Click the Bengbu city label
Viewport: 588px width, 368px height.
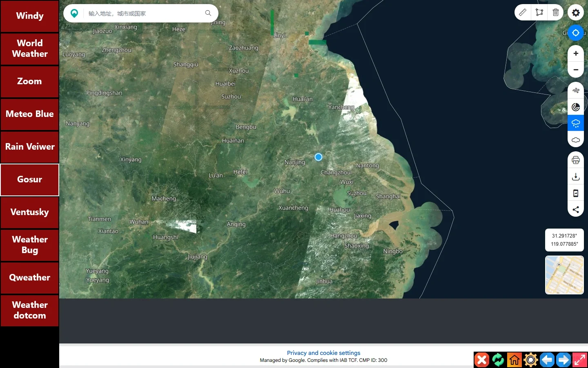(246, 127)
